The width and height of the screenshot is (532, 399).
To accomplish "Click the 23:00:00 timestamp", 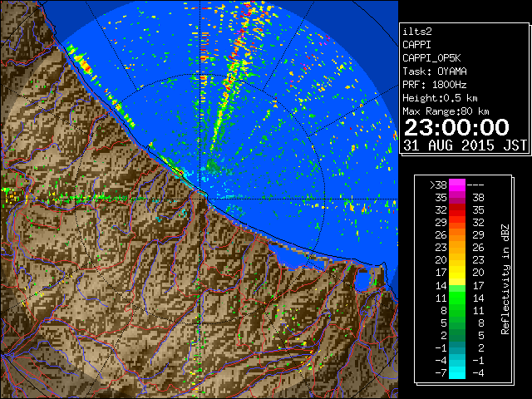I will [456, 127].
